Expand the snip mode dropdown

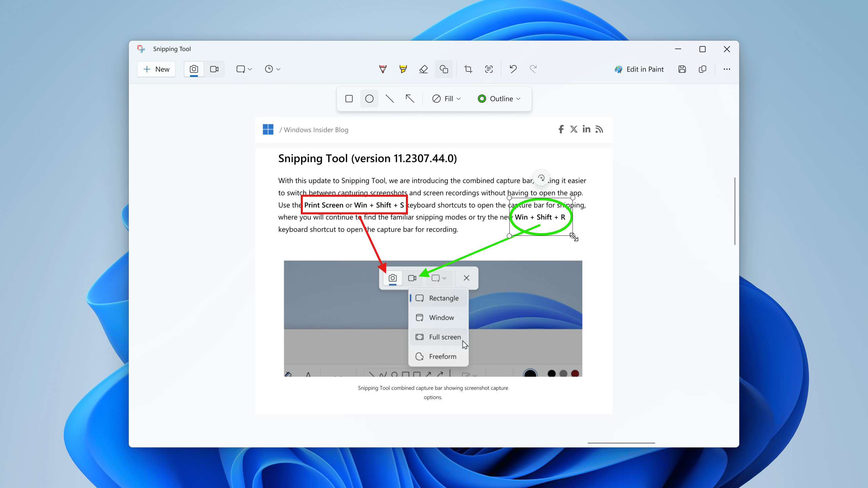click(x=250, y=69)
